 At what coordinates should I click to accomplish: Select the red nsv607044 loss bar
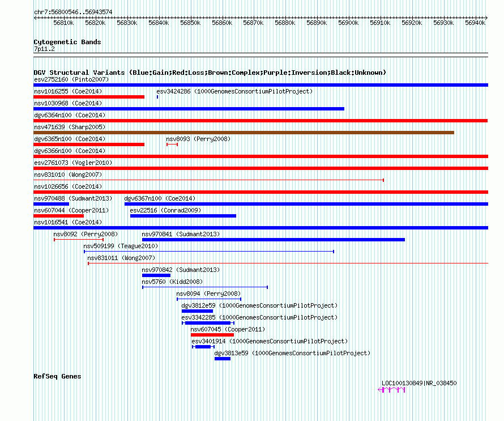click(58, 216)
